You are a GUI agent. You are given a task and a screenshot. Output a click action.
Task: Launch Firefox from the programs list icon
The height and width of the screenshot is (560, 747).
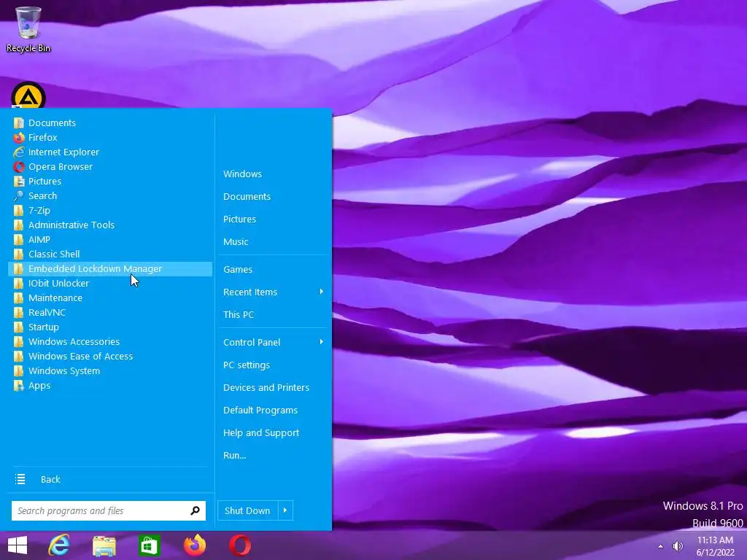point(18,138)
